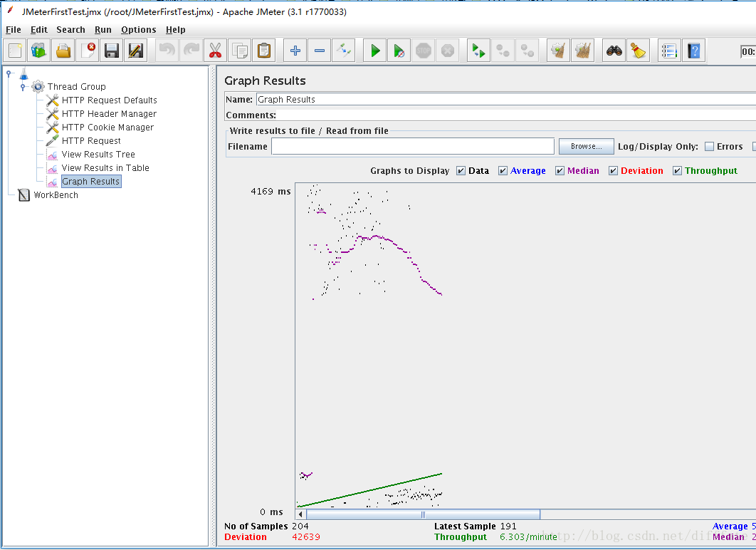756x550 pixels.
Task: Click the Function Helper list icon
Action: (669, 51)
